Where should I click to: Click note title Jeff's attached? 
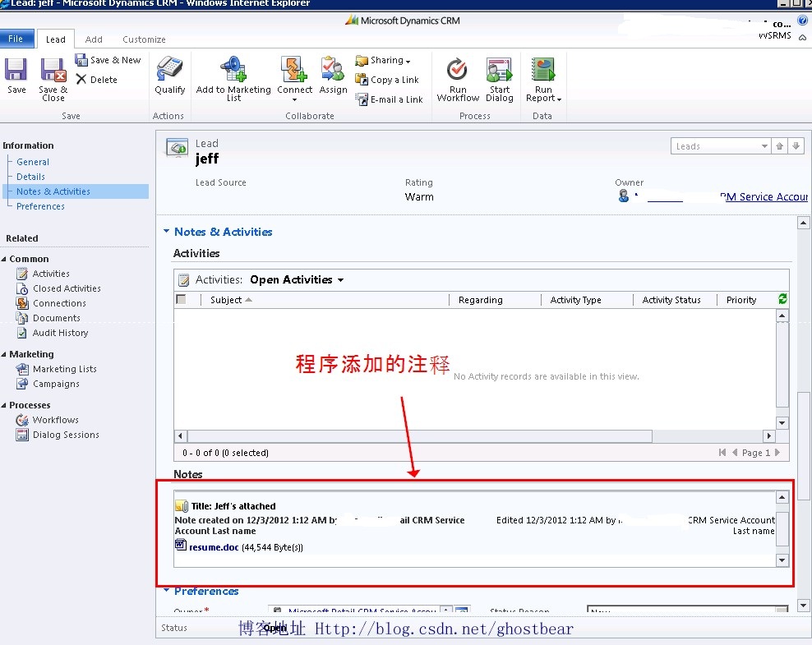coord(233,506)
